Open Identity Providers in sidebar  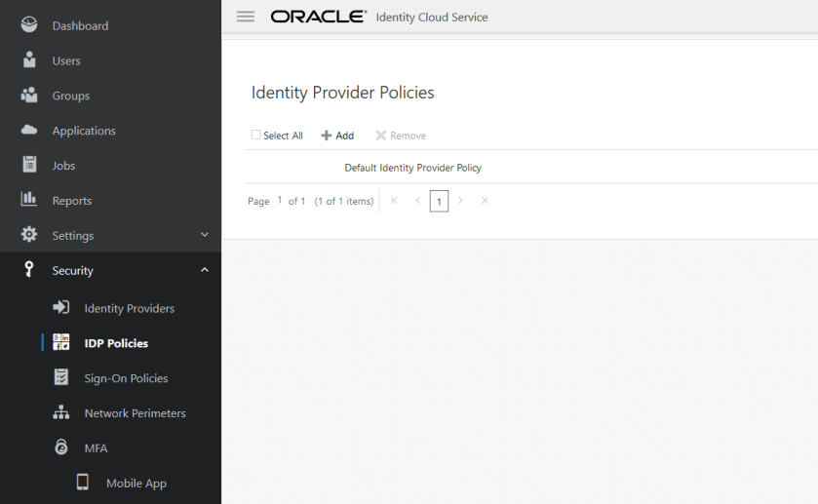(129, 308)
